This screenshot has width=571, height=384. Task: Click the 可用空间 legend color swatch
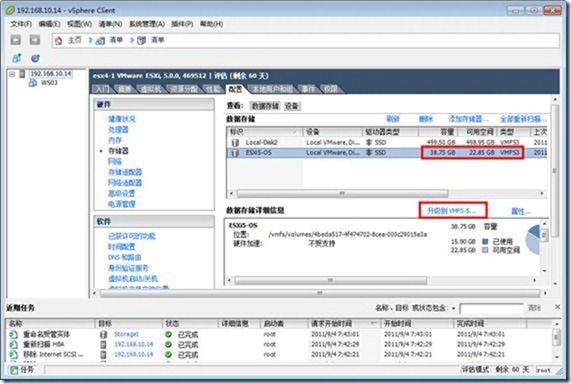(485, 250)
